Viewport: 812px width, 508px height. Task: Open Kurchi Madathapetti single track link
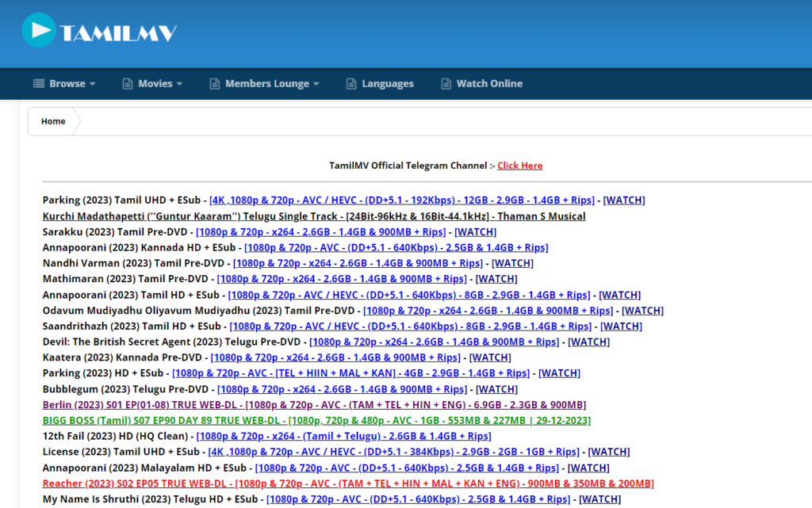(x=314, y=216)
